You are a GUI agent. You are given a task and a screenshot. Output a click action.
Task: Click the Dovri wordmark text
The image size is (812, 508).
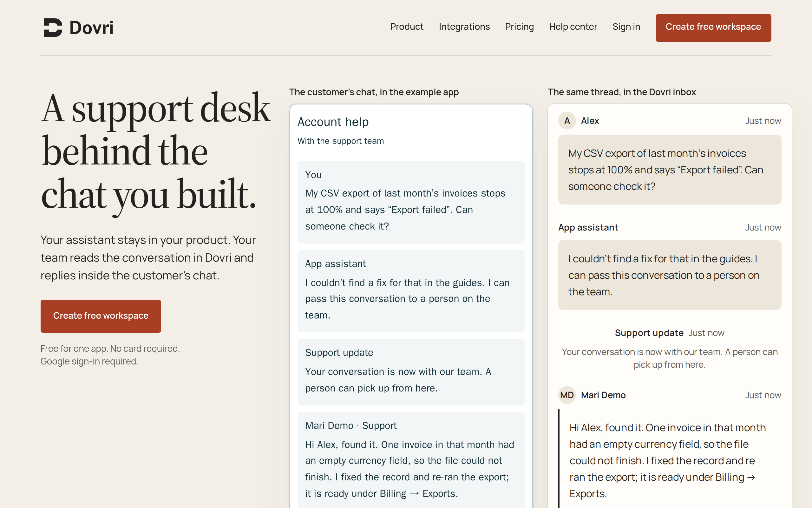pos(91,28)
